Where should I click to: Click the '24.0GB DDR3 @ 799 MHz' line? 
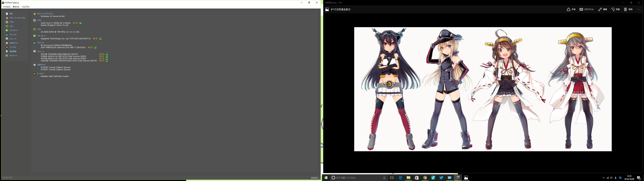click(x=60, y=32)
